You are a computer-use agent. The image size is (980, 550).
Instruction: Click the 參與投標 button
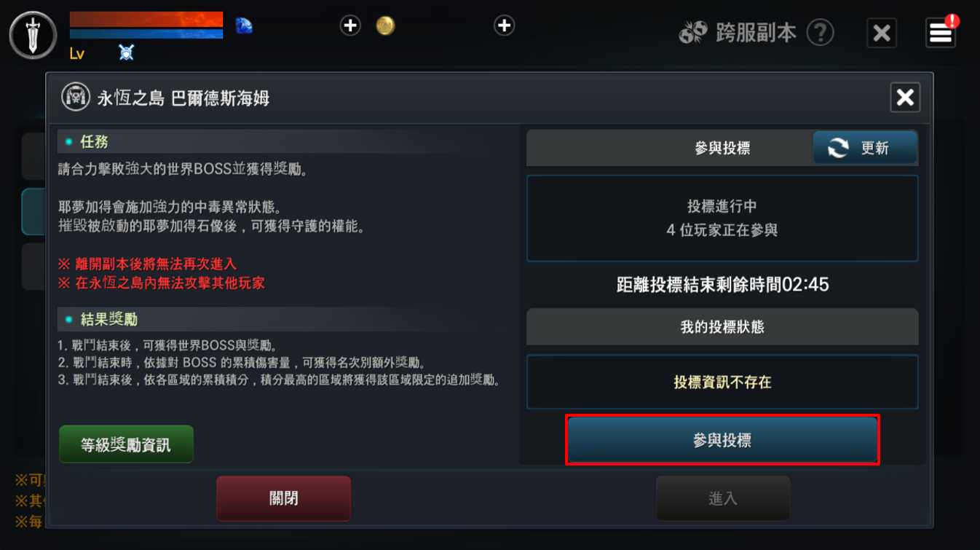click(x=722, y=440)
